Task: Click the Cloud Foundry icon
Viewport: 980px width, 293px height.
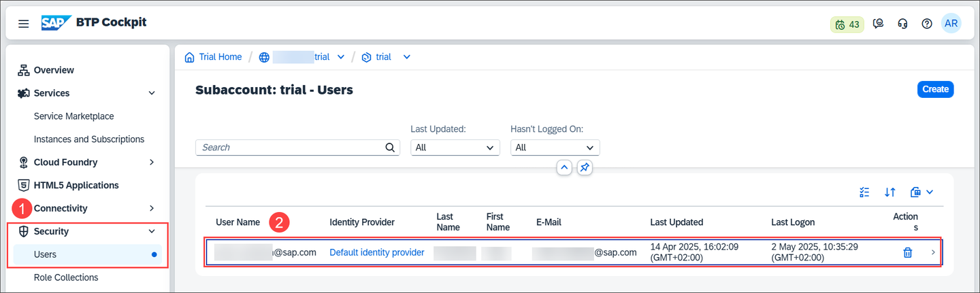Action: coord(23,162)
